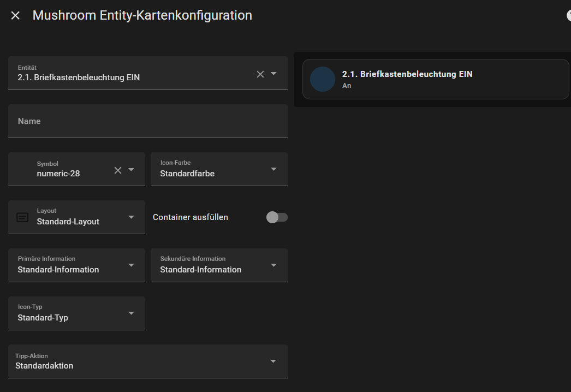This screenshot has width=571, height=392.
Task: Open the Tipp-Aktion dropdown
Action: pos(147,361)
